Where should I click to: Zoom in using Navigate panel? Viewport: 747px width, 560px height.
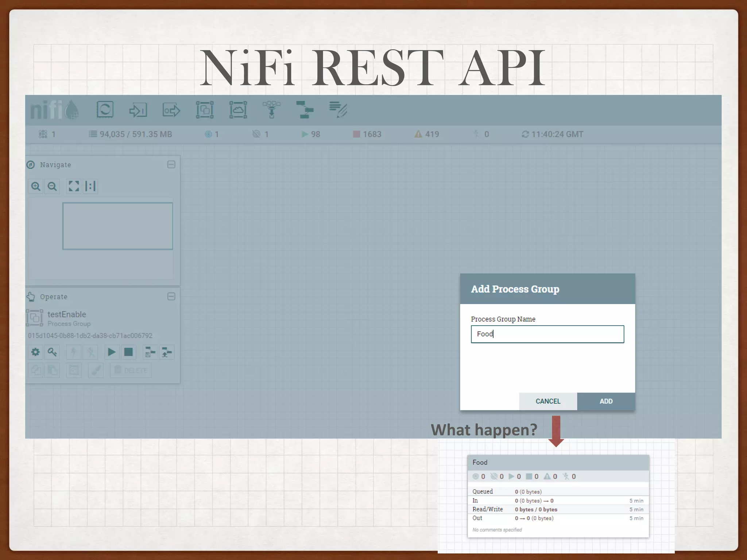(36, 186)
